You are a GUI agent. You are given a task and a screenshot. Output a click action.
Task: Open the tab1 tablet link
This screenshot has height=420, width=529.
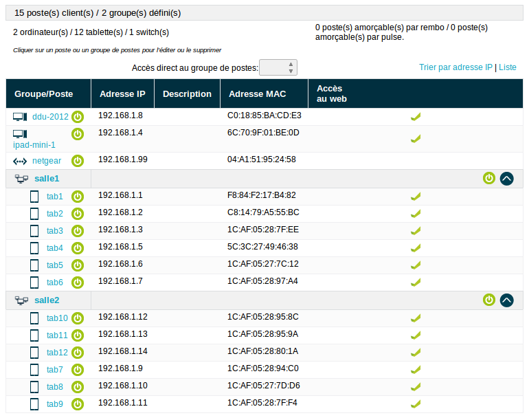pyautogui.click(x=55, y=197)
